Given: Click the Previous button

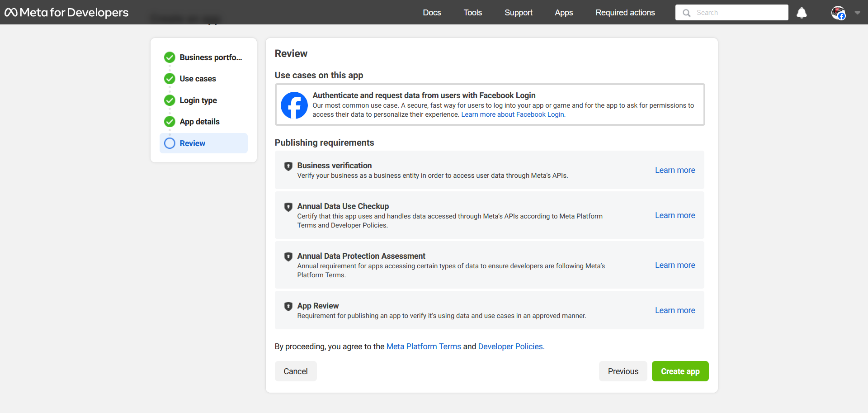Looking at the screenshot, I should (623, 371).
